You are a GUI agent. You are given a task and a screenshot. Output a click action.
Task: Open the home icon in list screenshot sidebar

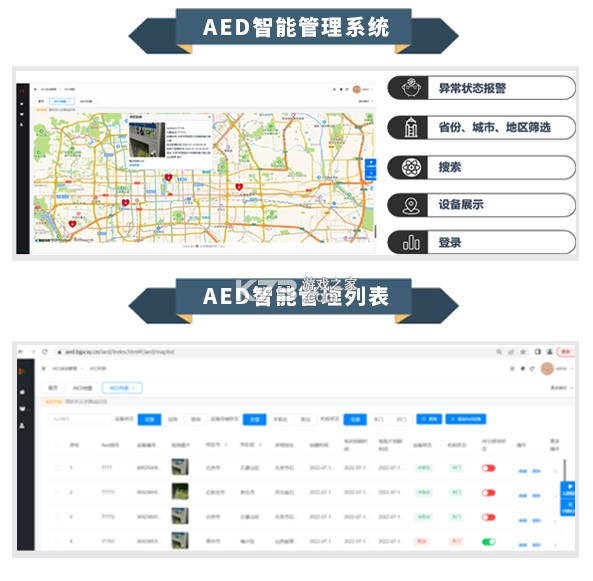22,392
